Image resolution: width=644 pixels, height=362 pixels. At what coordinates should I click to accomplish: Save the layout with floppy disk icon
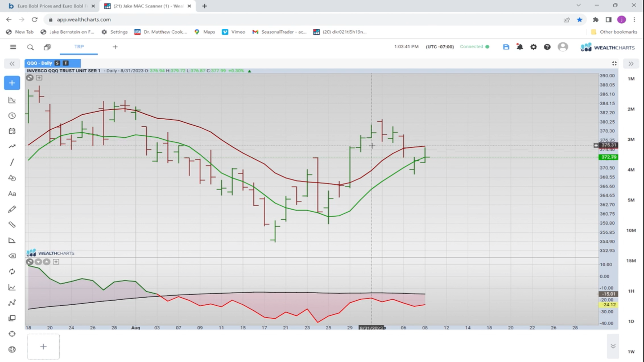click(506, 47)
